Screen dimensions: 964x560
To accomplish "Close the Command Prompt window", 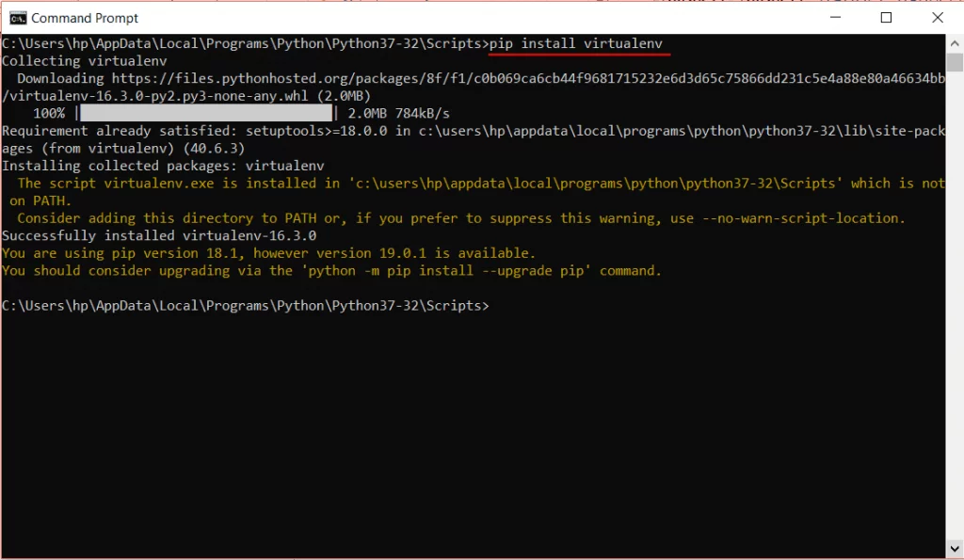I will (x=937, y=17).
